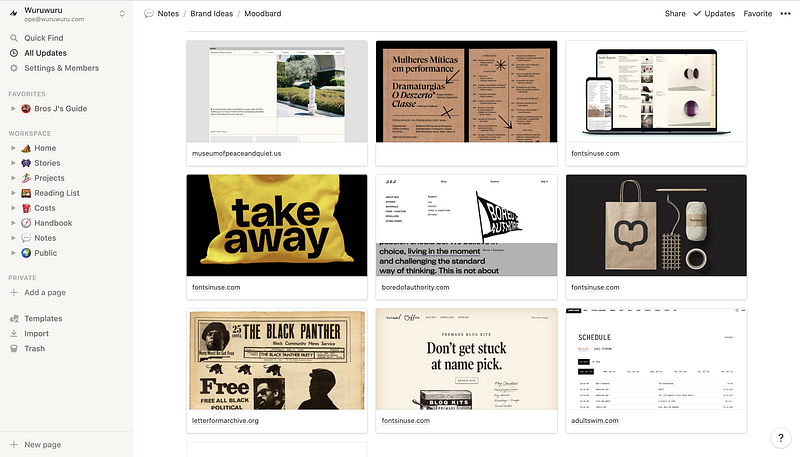Expand the Reading List page tree
The image size is (800, 457).
point(13,193)
